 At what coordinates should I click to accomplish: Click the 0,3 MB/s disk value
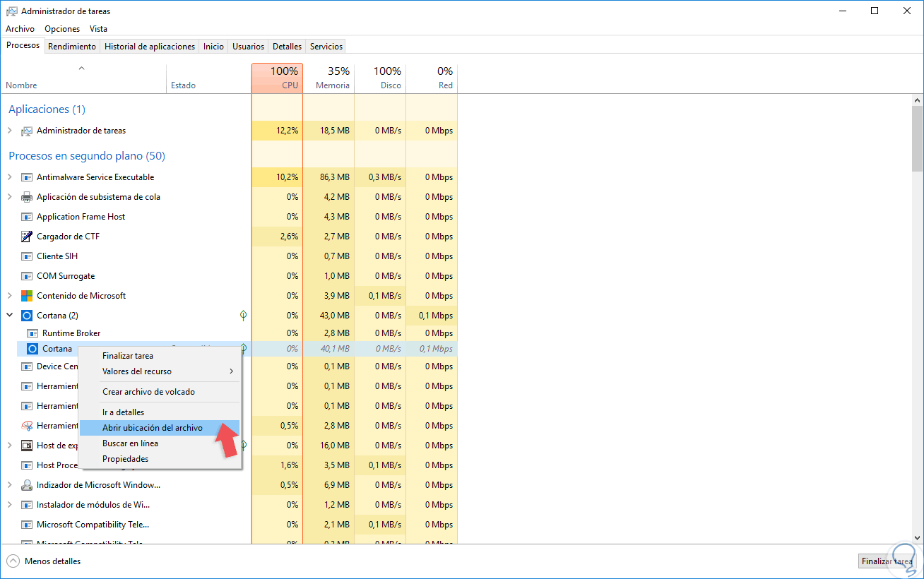(385, 177)
